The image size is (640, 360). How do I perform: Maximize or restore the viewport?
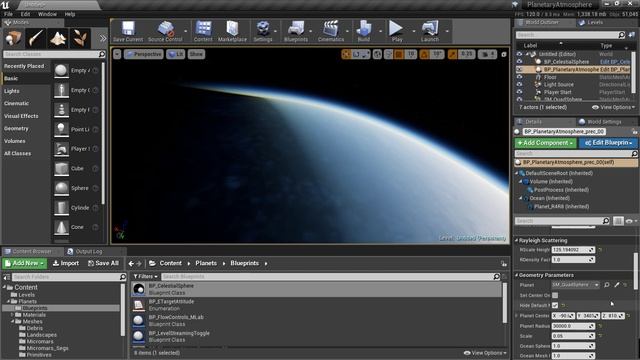coord(504,54)
